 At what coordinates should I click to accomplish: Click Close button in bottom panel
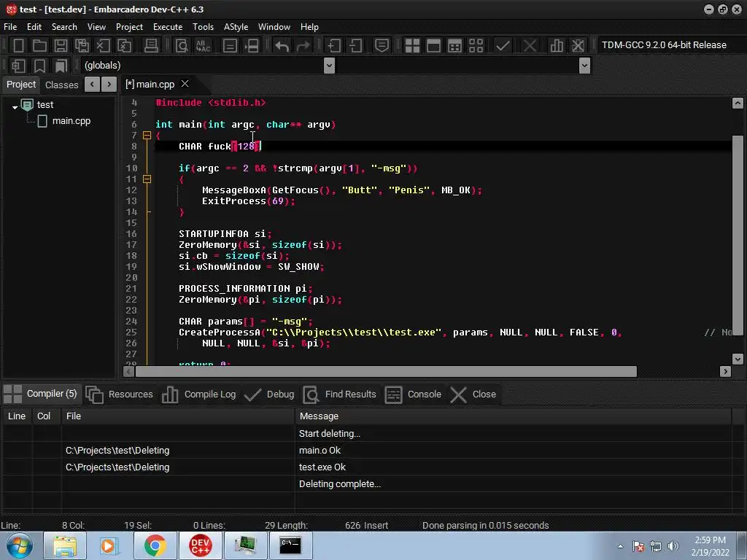pos(473,394)
